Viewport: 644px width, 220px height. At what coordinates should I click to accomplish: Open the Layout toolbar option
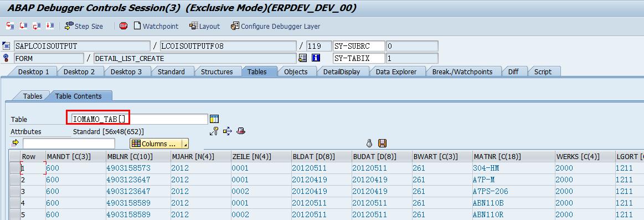tap(204, 26)
